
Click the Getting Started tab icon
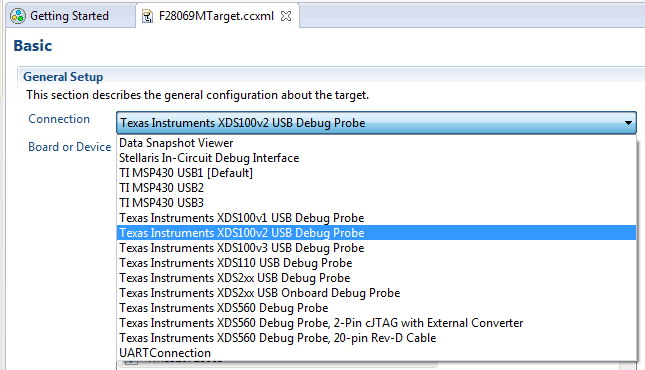18,16
